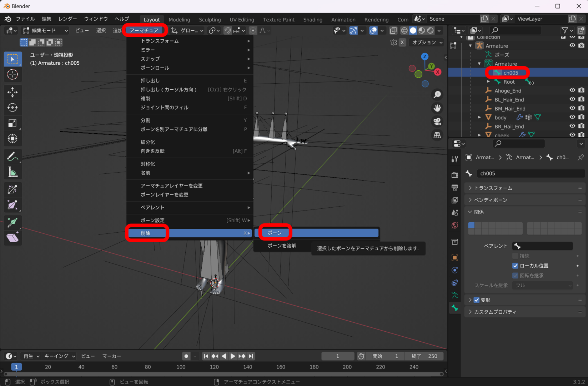Switch orthographic/perspective grid icon

[x=437, y=135]
